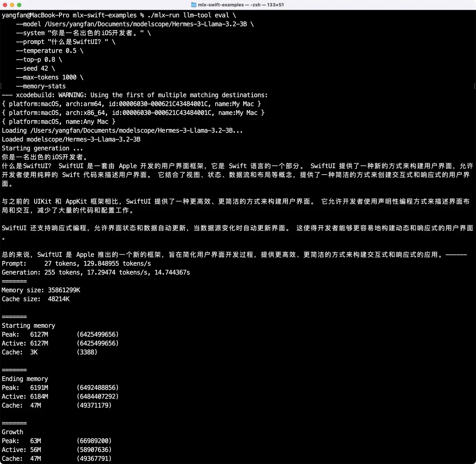Screen dimensions: 476x464
Task: Click the --system argument line
Action: 83,33
